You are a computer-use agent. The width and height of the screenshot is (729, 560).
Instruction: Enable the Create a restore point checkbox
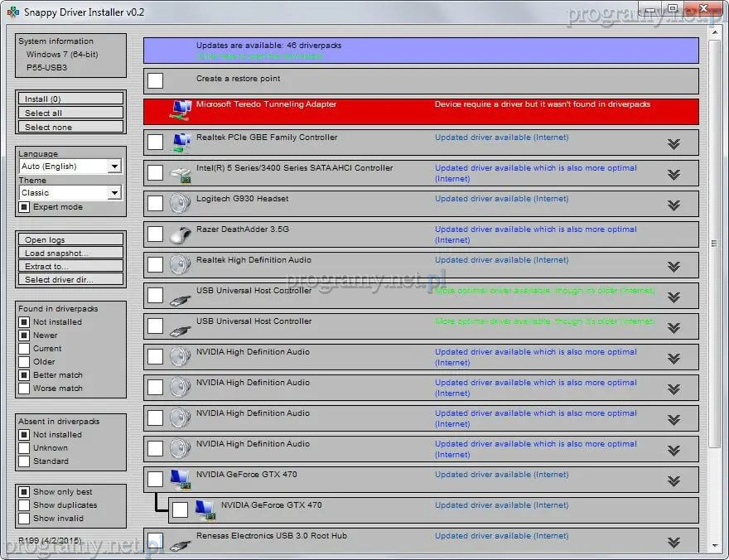point(155,80)
